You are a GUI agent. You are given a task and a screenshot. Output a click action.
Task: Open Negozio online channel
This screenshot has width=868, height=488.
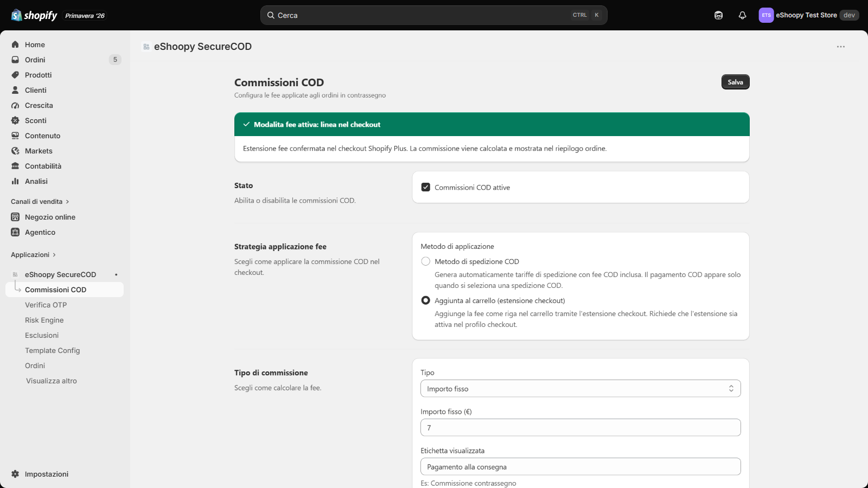pyautogui.click(x=50, y=217)
